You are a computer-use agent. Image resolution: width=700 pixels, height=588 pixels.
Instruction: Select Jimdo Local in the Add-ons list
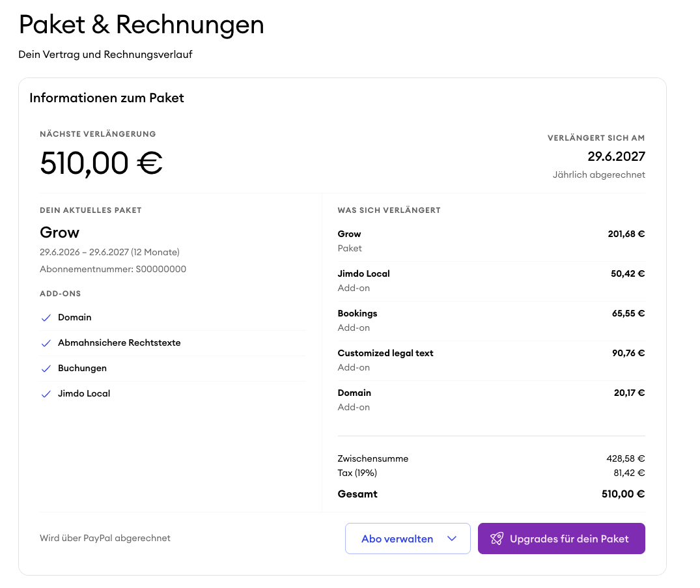84,393
